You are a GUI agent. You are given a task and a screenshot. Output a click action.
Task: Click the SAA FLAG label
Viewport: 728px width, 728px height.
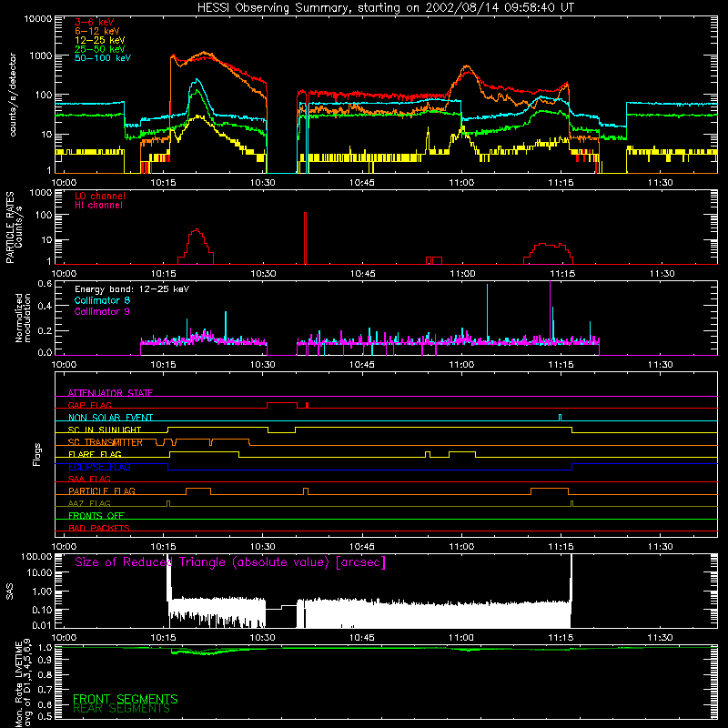[x=89, y=479]
